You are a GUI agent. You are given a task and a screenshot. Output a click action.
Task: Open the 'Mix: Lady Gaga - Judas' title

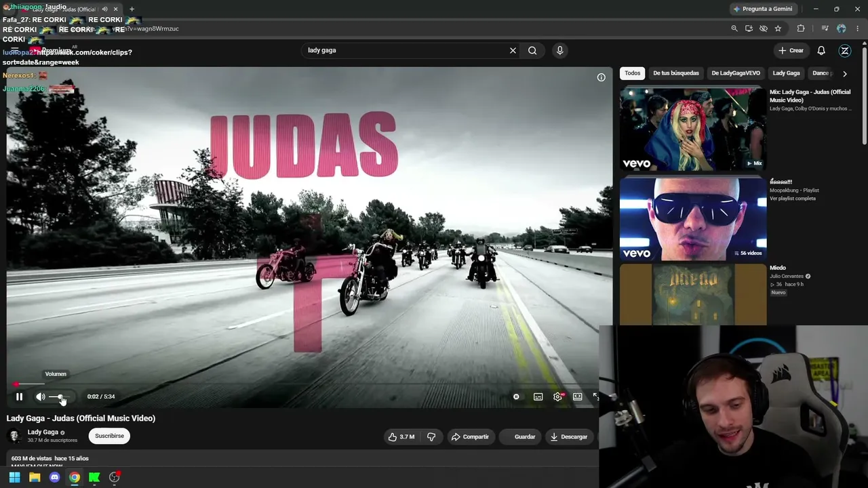pyautogui.click(x=810, y=96)
